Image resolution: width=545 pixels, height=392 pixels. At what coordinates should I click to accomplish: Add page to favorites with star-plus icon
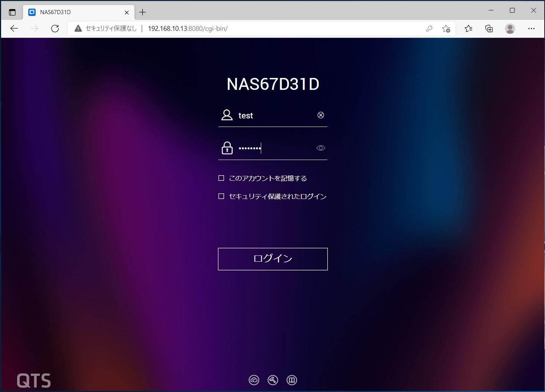click(446, 29)
